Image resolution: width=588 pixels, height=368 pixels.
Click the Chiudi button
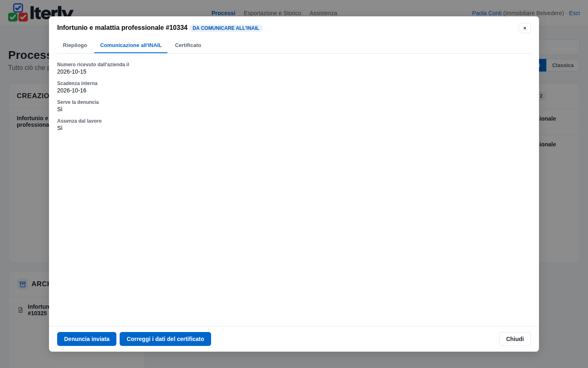(x=515, y=339)
